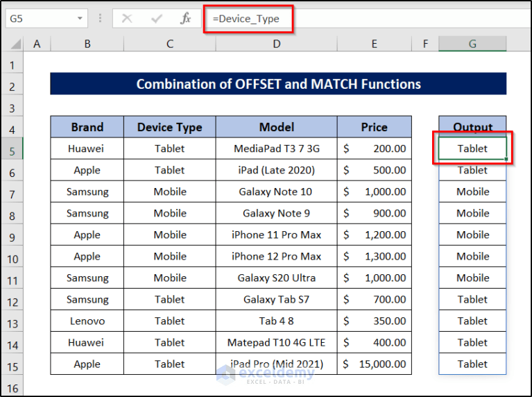Click the Model header cell
This screenshot has height=397, width=532.
pyautogui.click(x=277, y=127)
